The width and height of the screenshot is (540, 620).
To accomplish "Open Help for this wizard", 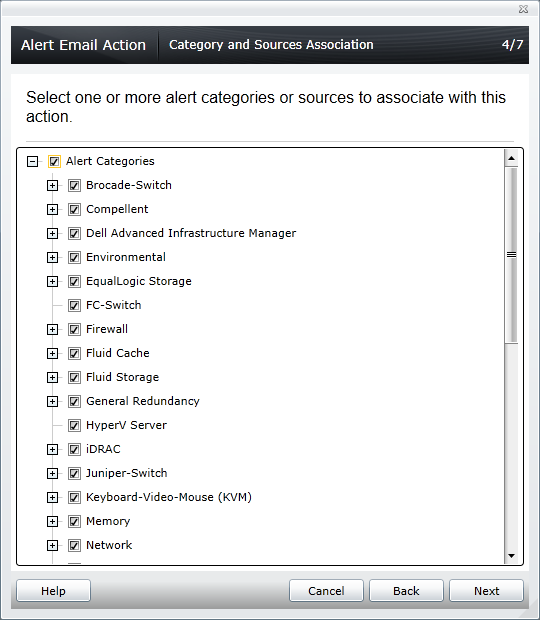I will coord(53,591).
